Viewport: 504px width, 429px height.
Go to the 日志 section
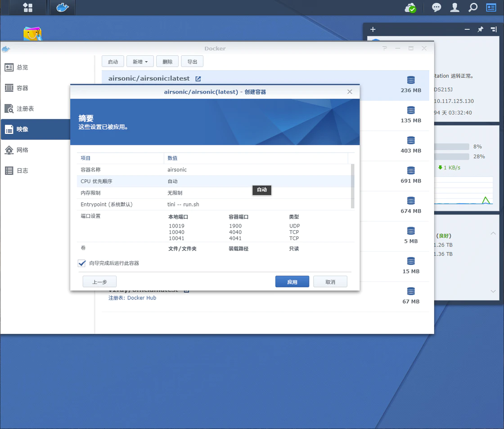22,171
